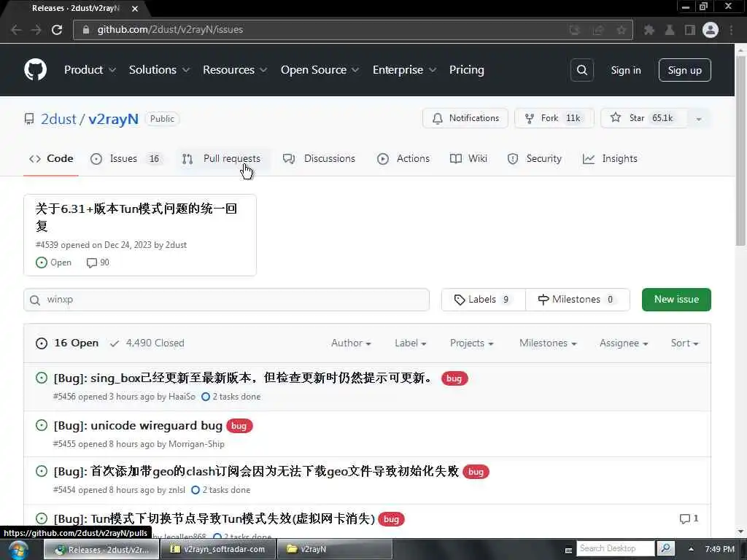Viewport: 747px width, 560px height.
Task: Click the share icon in address bar
Action: coord(598,30)
